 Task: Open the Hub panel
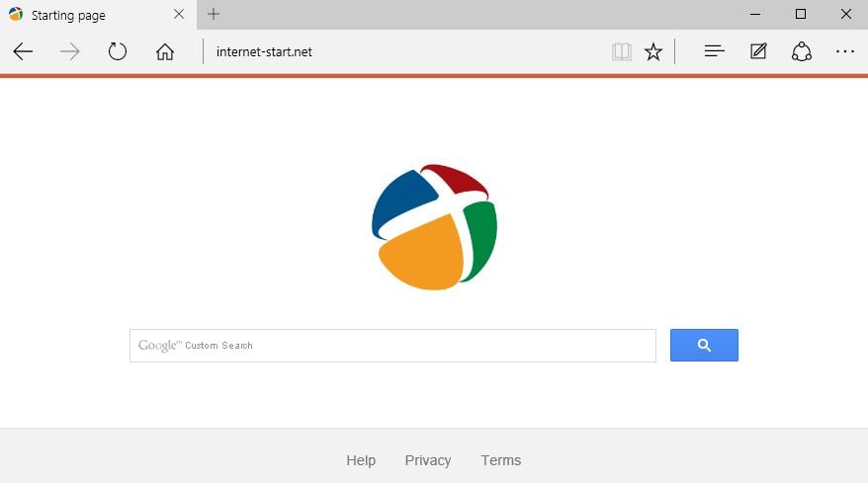pyautogui.click(x=714, y=51)
